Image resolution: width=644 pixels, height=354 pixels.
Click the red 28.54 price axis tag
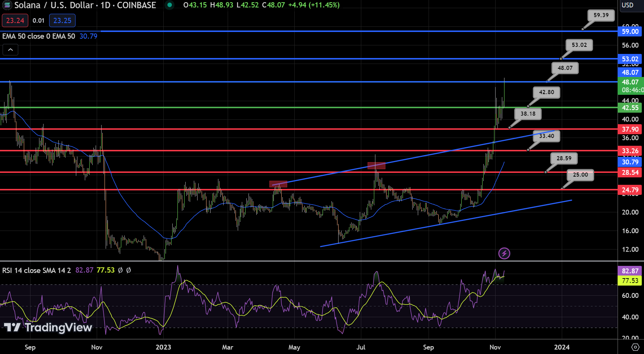[x=630, y=173]
